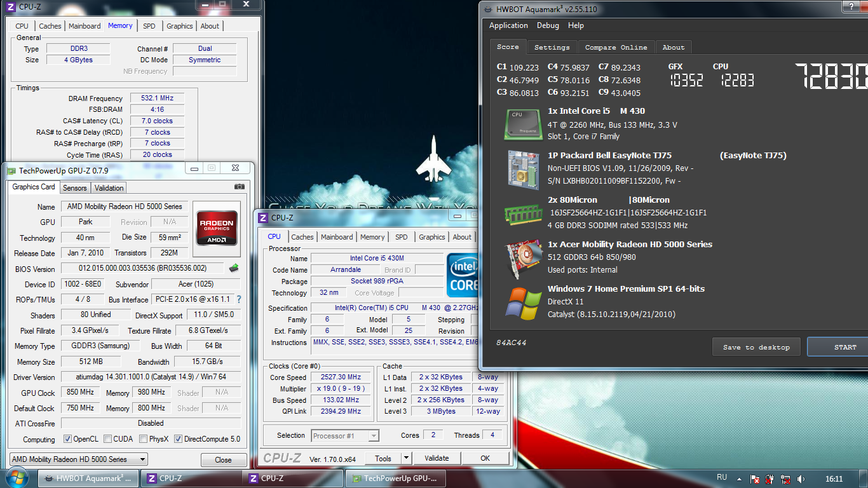Open the CPU tab in back CPU-Z window

[x=22, y=26]
